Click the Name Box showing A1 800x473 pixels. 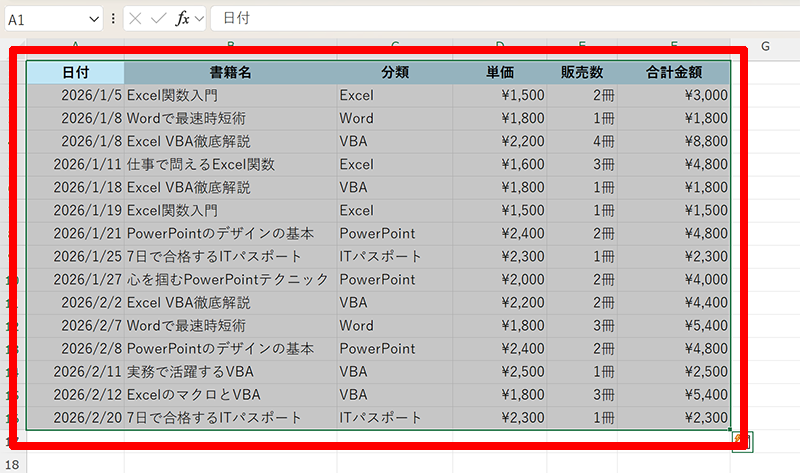coord(45,19)
